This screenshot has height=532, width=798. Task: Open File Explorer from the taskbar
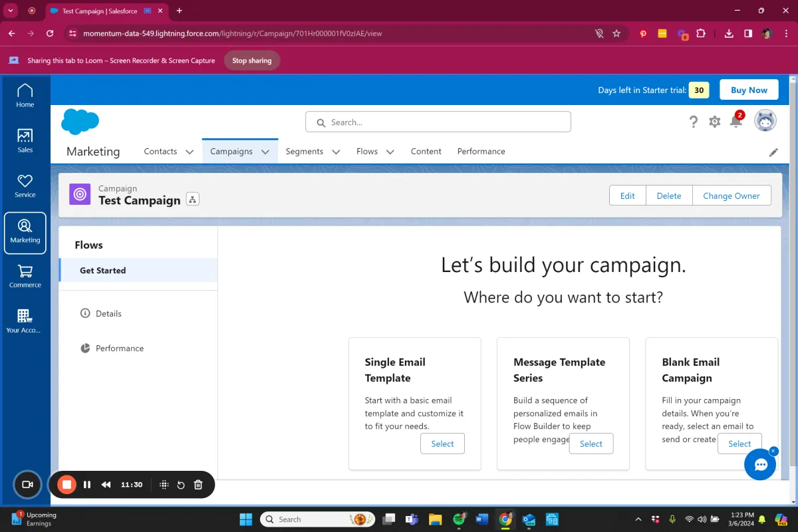(435, 519)
